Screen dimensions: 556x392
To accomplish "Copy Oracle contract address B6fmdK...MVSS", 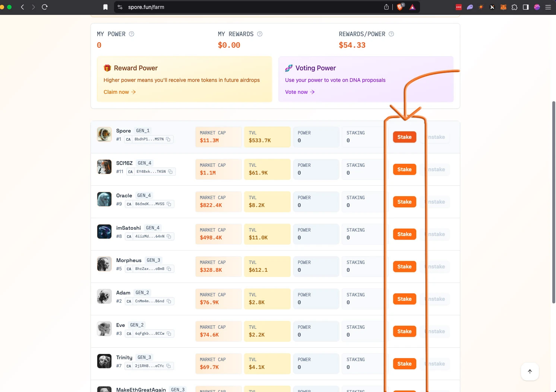I will 169,204.
